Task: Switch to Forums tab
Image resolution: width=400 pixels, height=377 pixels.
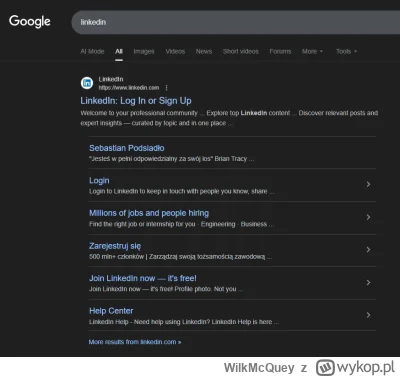Action: [x=280, y=51]
